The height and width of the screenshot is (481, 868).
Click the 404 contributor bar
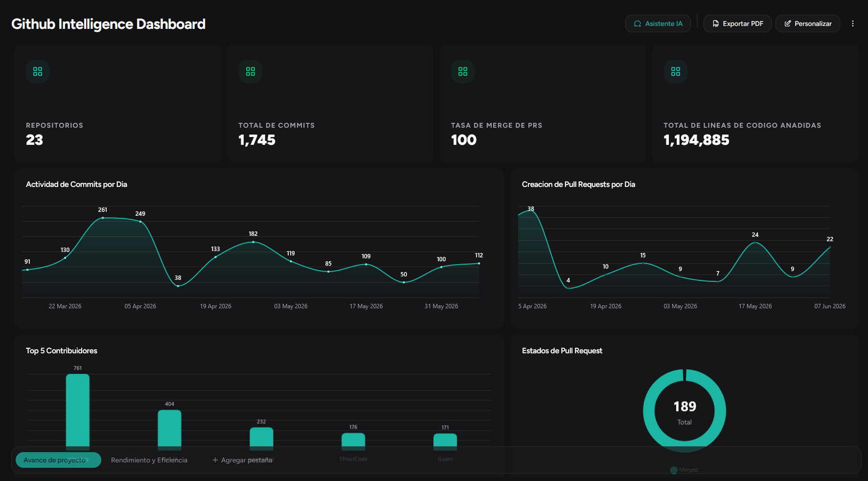(169, 430)
